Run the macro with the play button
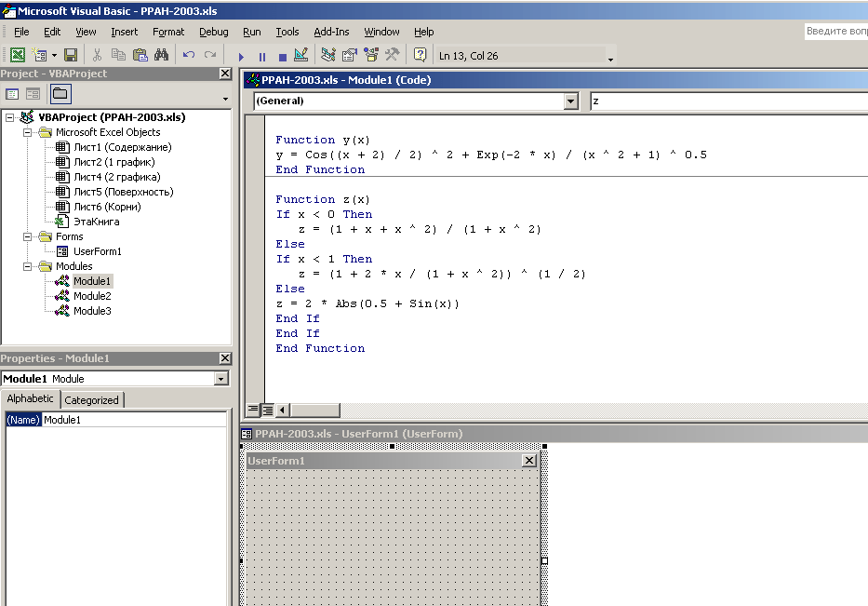 242,56
